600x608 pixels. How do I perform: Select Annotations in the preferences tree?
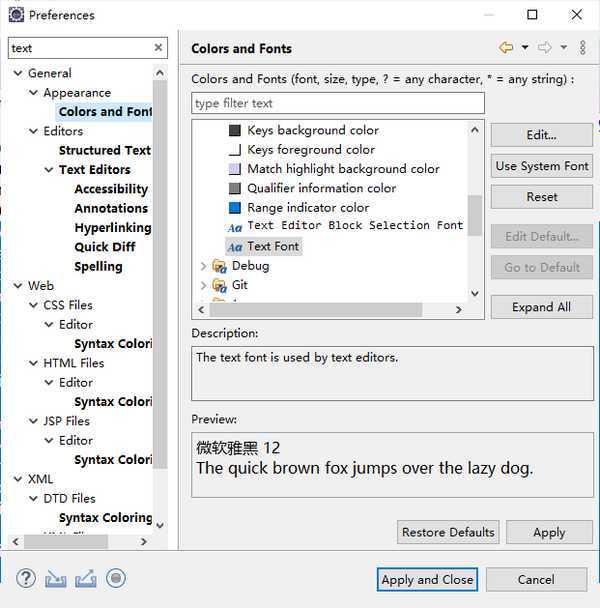tap(111, 208)
